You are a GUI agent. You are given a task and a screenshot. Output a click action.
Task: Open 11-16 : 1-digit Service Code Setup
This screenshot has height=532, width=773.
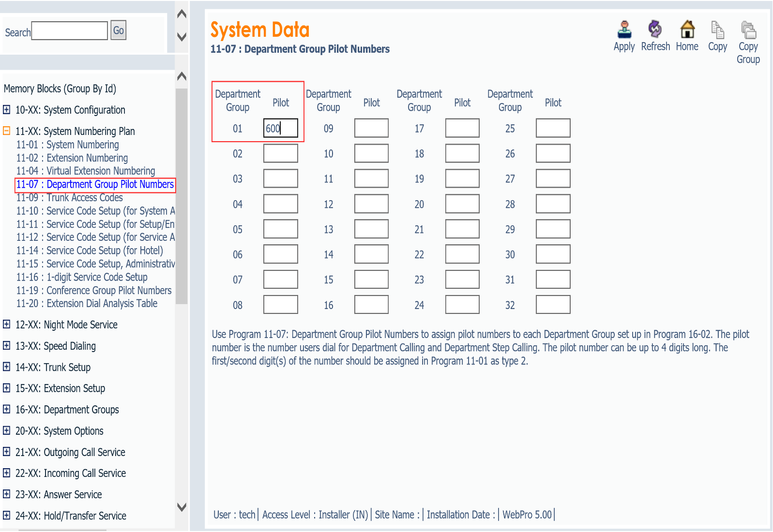click(82, 277)
